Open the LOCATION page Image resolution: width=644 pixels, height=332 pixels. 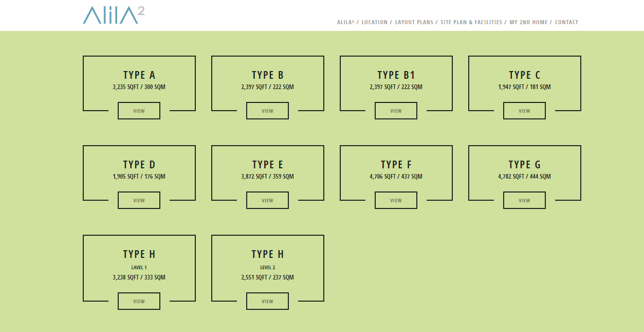tap(375, 22)
